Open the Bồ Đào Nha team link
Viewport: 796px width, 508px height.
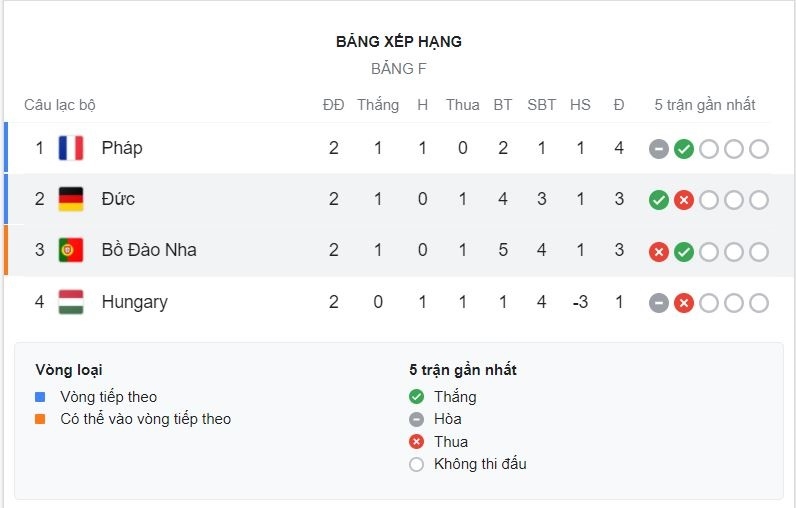pyautogui.click(x=149, y=250)
